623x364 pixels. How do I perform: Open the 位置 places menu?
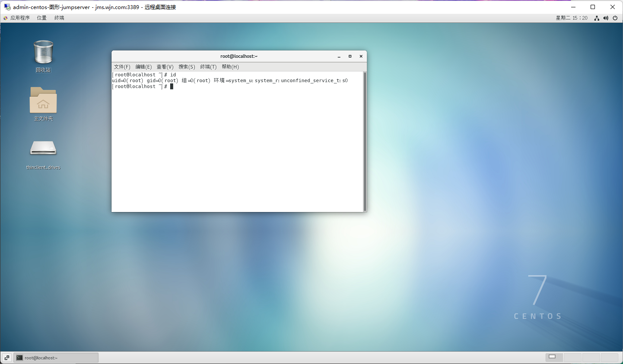[42, 18]
